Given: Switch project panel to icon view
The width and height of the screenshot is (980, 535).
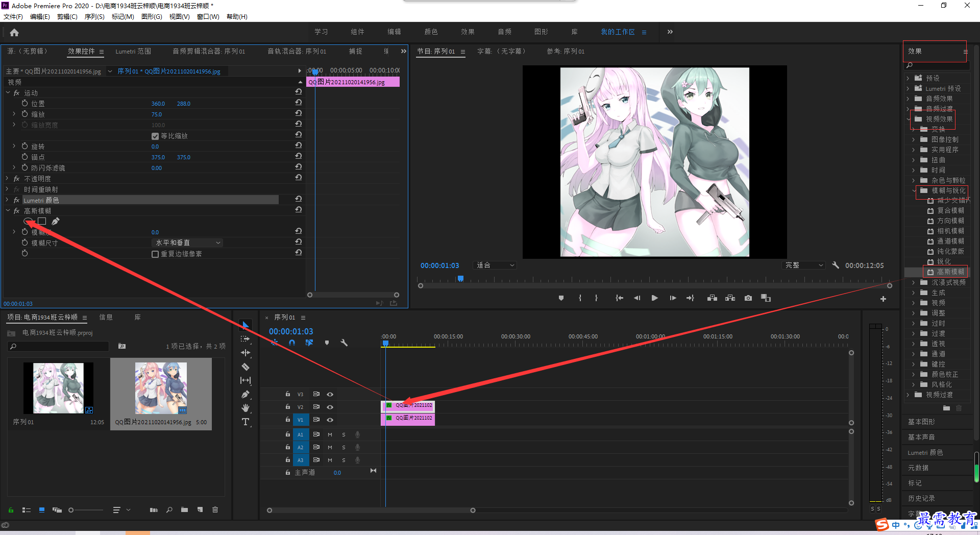Looking at the screenshot, I should click(x=42, y=510).
